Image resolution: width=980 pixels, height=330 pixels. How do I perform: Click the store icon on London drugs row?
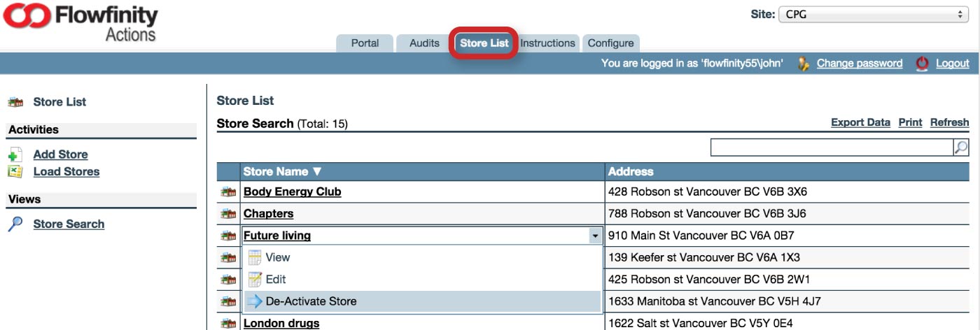[x=228, y=323]
